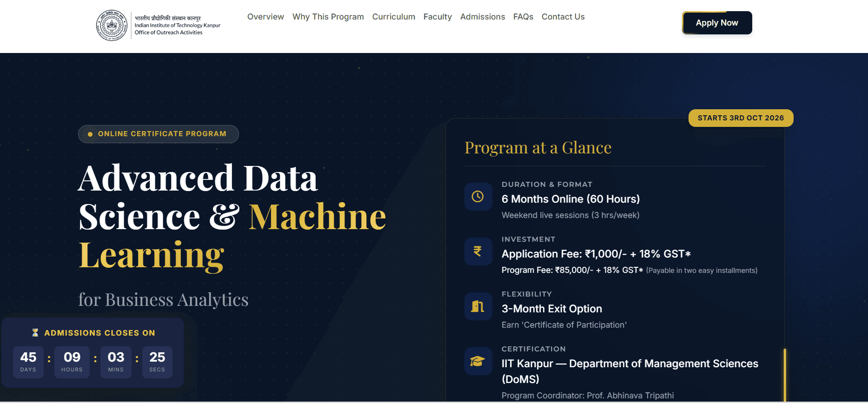This screenshot has height=403, width=868.
Task: Click the 45 Days countdown box
Action: tap(28, 362)
